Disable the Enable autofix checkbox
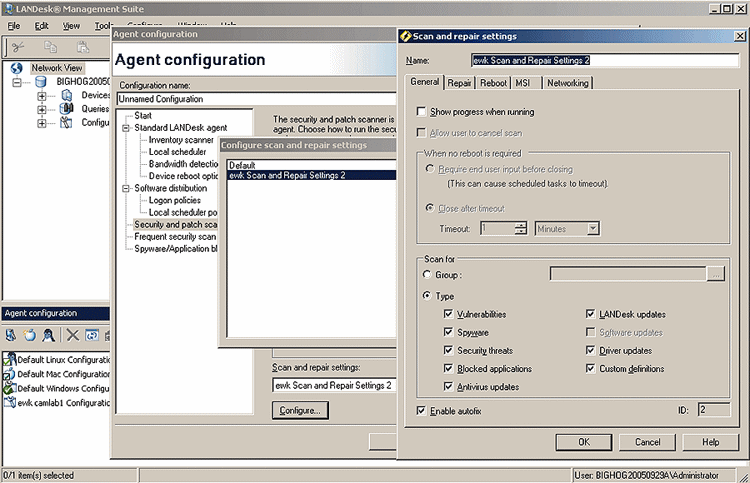Image resolution: width=750 pixels, height=483 pixels. tap(421, 410)
